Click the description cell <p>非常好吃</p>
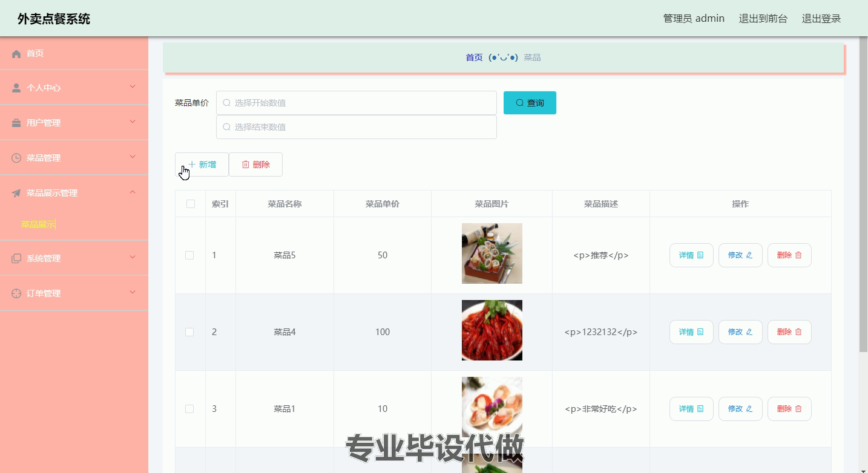The image size is (868, 473). [x=601, y=409]
